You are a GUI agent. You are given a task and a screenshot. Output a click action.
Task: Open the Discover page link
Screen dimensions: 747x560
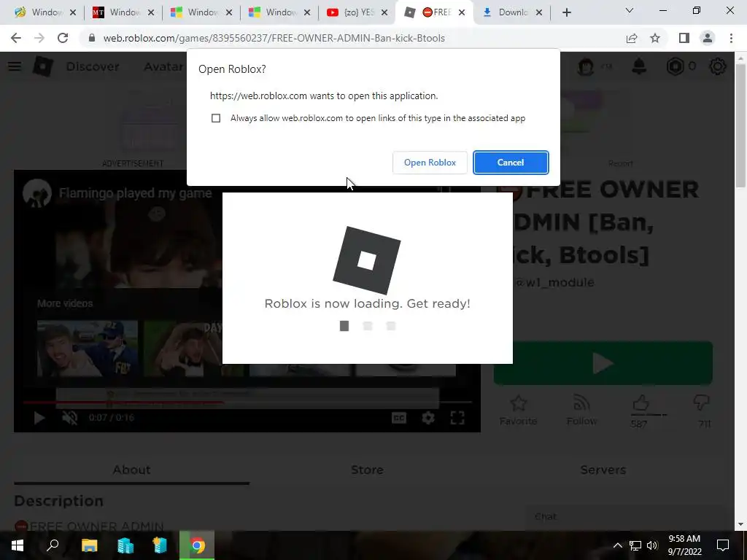tap(93, 66)
